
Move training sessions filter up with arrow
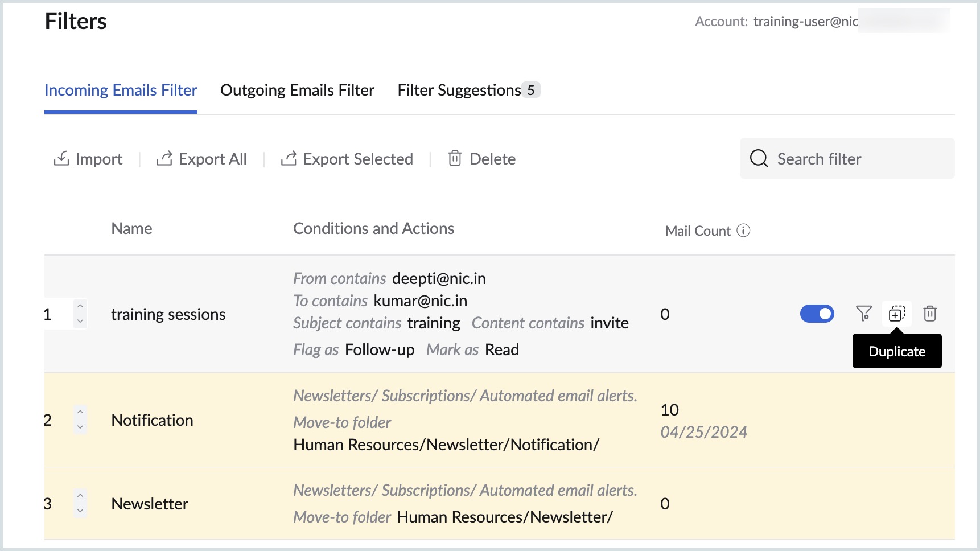(x=80, y=306)
